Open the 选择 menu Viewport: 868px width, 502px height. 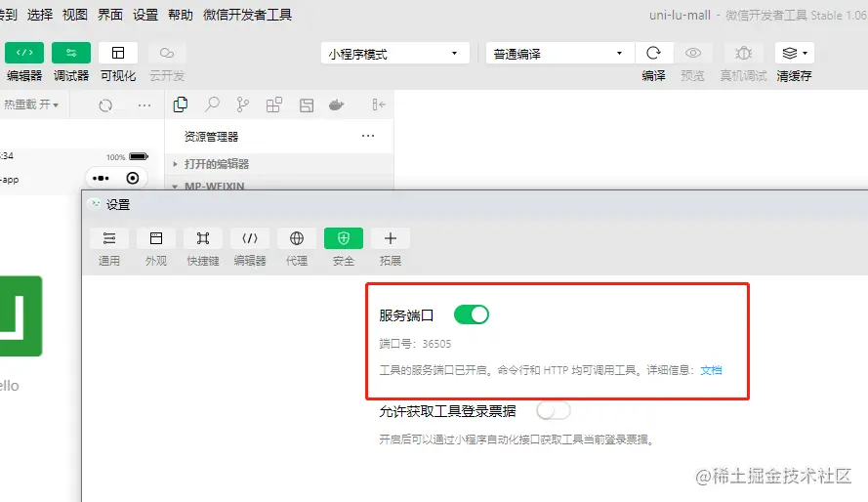click(40, 15)
